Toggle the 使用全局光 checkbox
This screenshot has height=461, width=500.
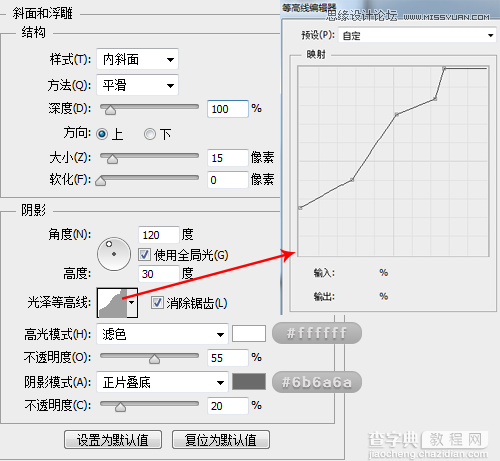coord(144,255)
